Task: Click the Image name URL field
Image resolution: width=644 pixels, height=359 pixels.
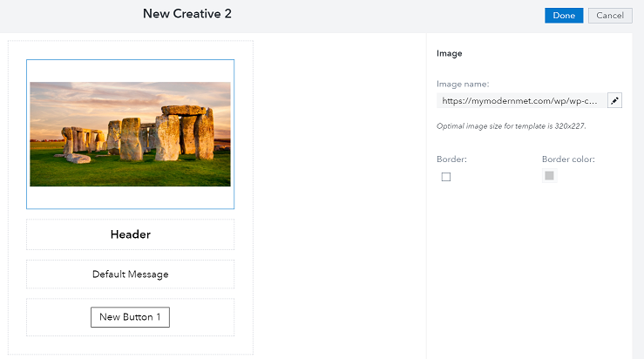Action: (522, 100)
